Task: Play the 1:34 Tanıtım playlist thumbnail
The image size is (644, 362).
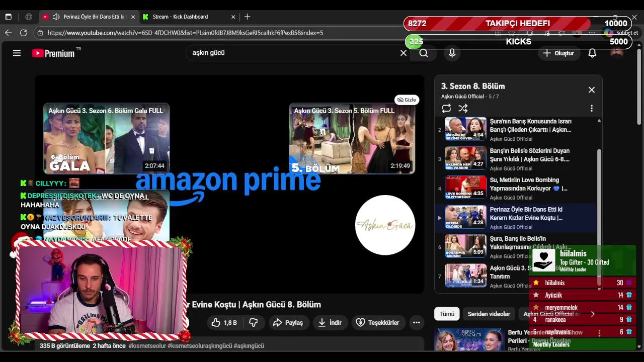Action: (x=465, y=276)
